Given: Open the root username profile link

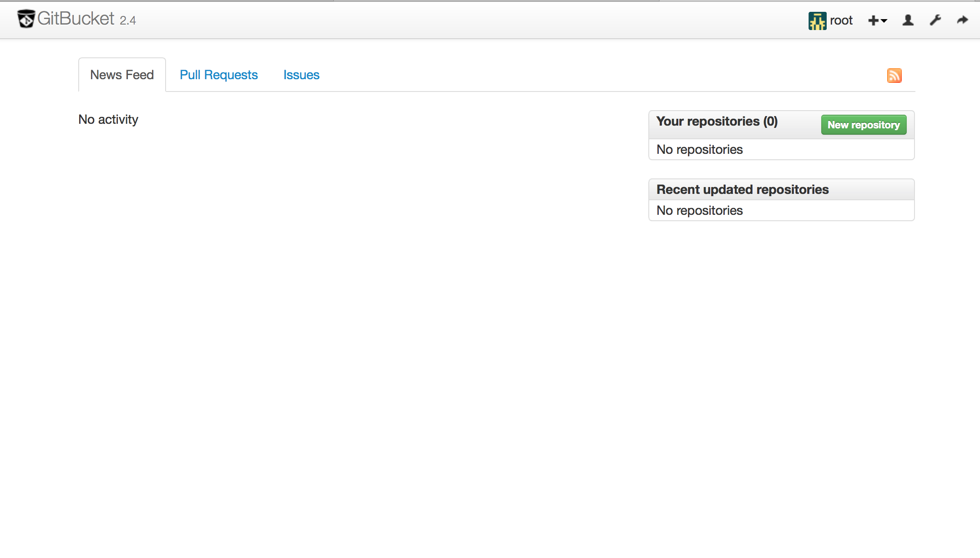Looking at the screenshot, I should coord(841,20).
